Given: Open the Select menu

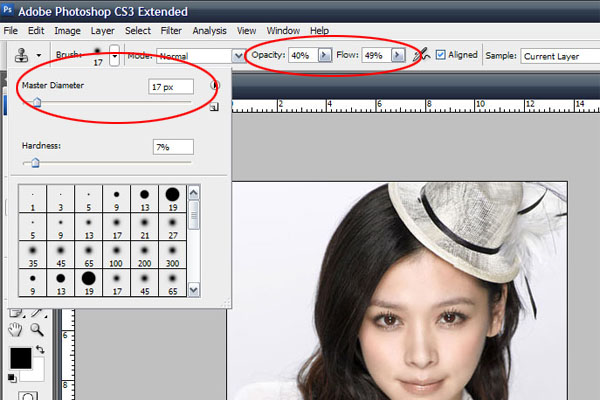Looking at the screenshot, I should [138, 31].
